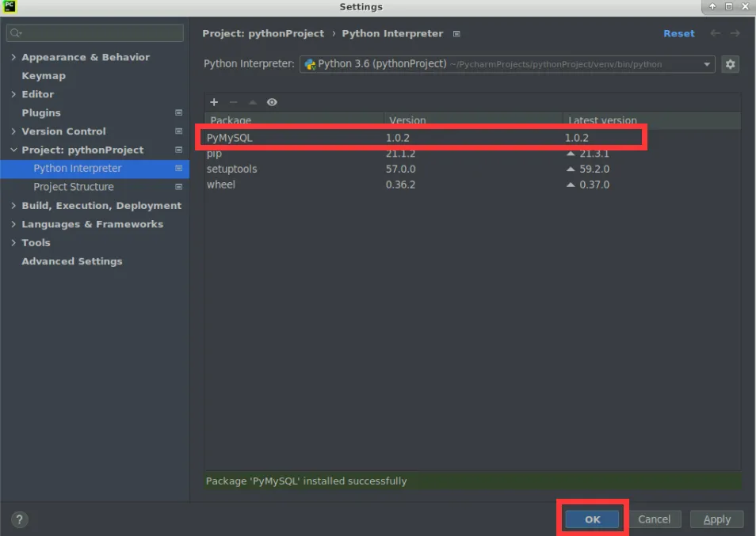Toggle show early releases eye icon
Screen dimensions: 756x536
tap(272, 102)
